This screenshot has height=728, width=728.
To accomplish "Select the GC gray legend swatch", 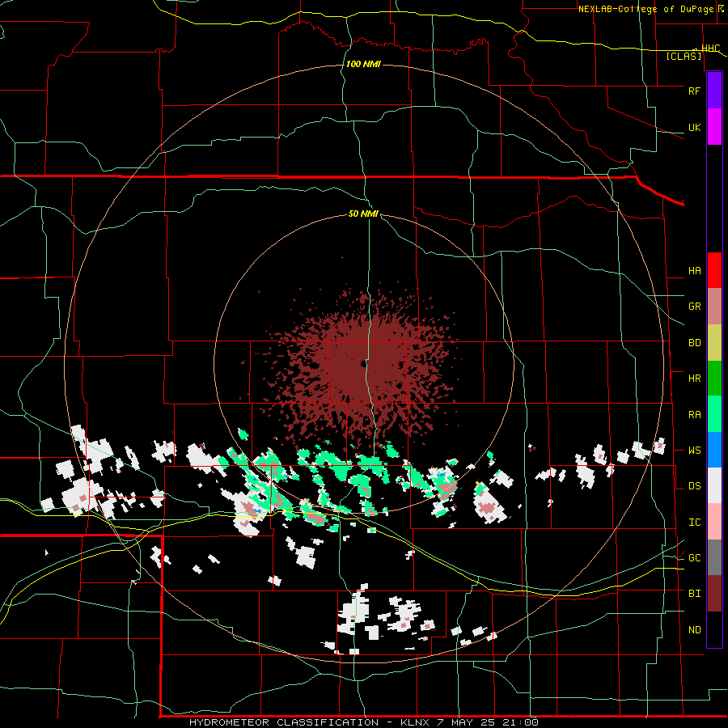I will (714, 557).
